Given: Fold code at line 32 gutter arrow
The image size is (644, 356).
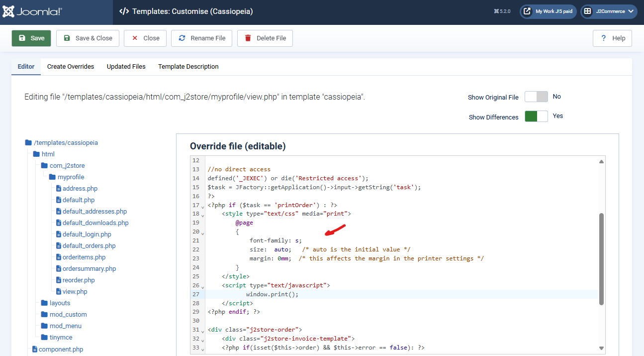Looking at the screenshot, I should point(203,340).
